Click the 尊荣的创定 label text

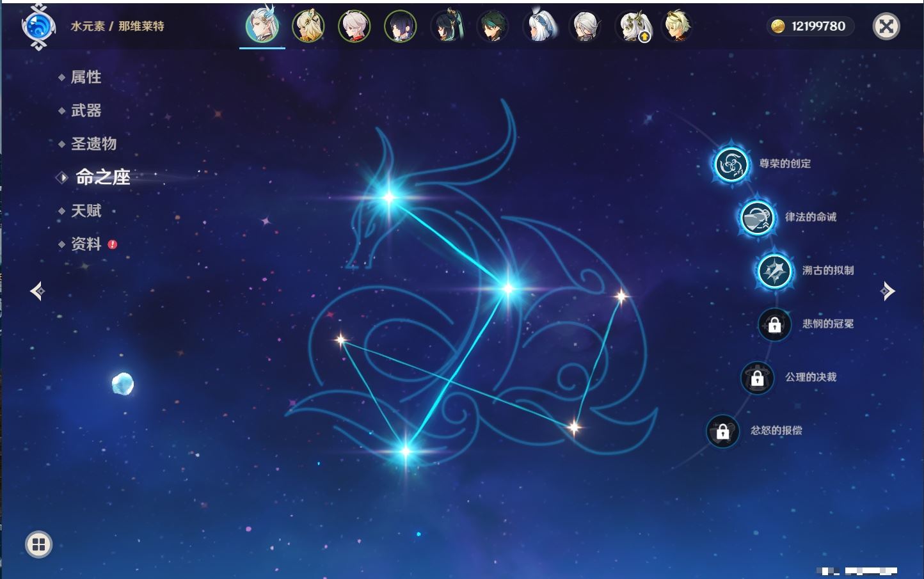(x=785, y=164)
